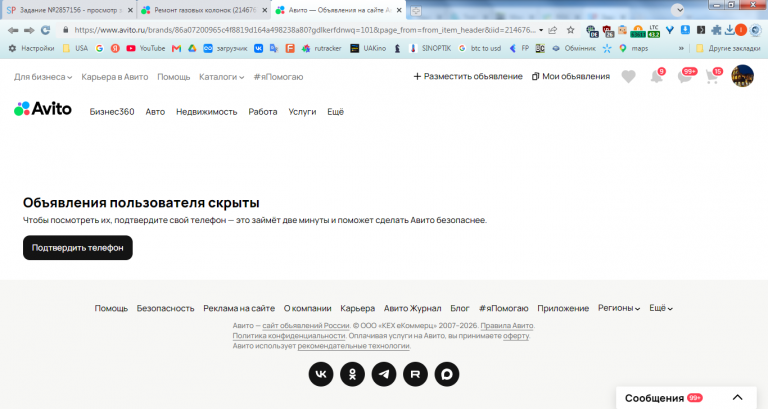
Task: Expand the 'Регионы' footer dropdown
Action: 619,308
